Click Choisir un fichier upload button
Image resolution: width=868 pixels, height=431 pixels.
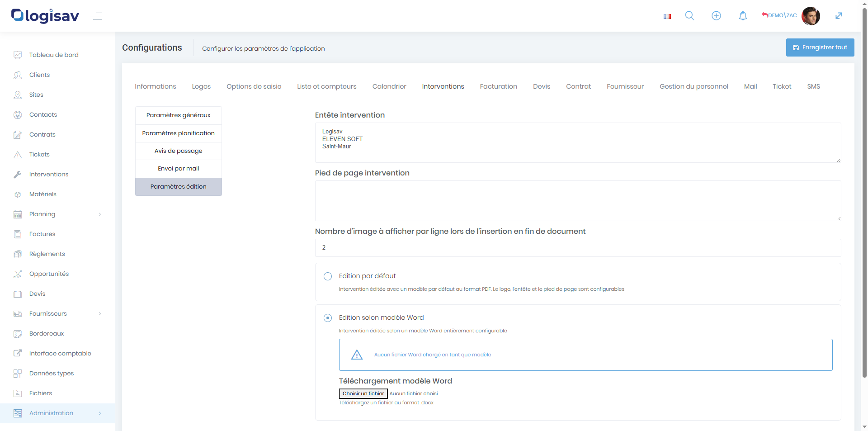363,393
